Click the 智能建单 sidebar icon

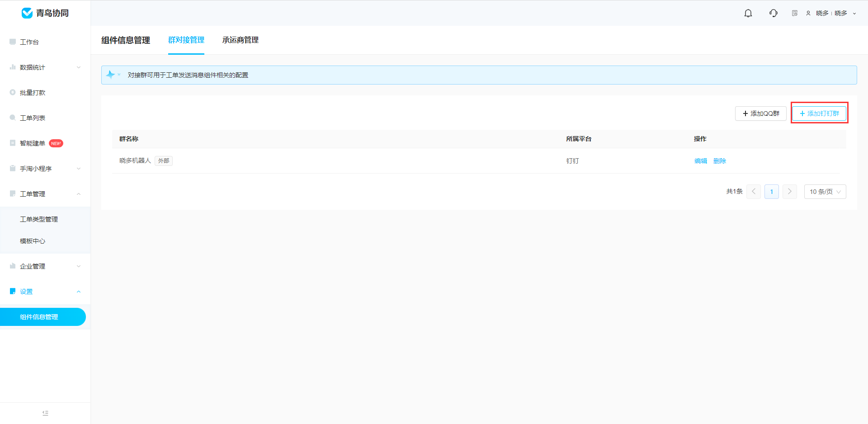coord(13,143)
